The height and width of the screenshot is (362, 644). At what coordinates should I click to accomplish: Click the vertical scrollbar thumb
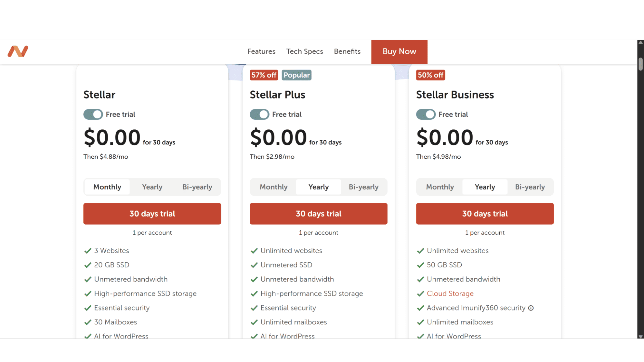click(640, 64)
